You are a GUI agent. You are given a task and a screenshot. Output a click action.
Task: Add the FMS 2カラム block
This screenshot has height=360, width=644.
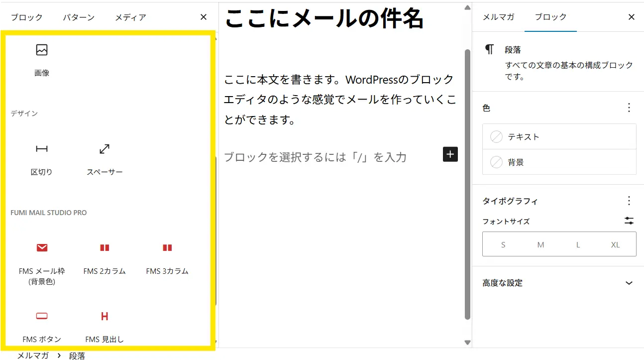pyautogui.click(x=105, y=257)
